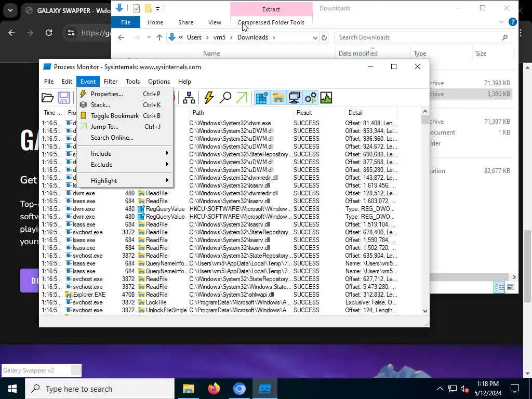
Task: Toggle Show Profiling Events chart icon
Action: click(326, 98)
